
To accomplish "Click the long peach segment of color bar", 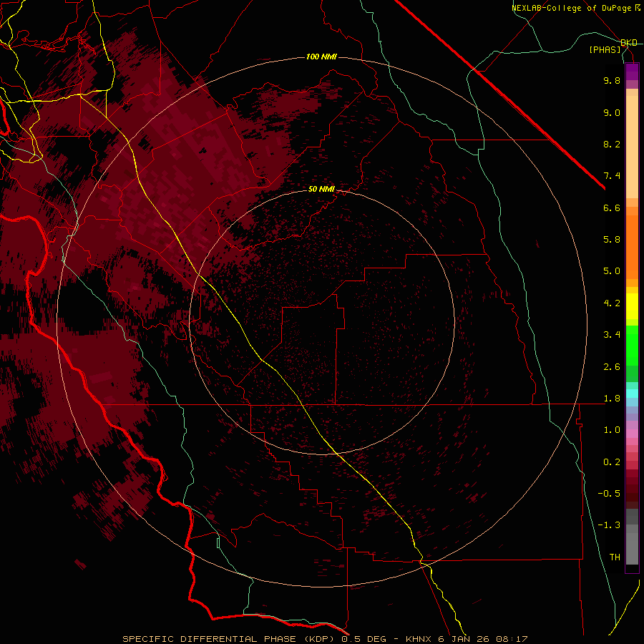I will [x=632, y=147].
